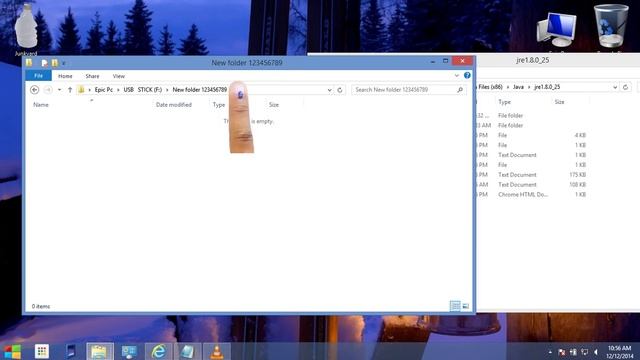Open the Windows Start button
This screenshot has width=640, height=360.
pos(12,351)
